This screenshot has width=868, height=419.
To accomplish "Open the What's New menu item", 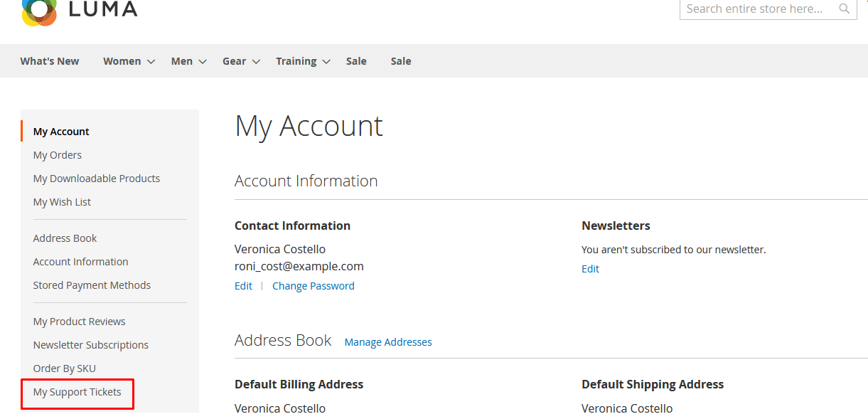I will click(50, 61).
